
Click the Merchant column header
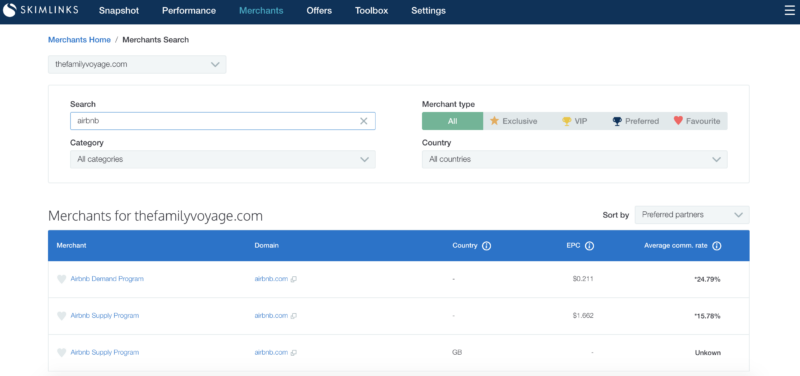[71, 245]
